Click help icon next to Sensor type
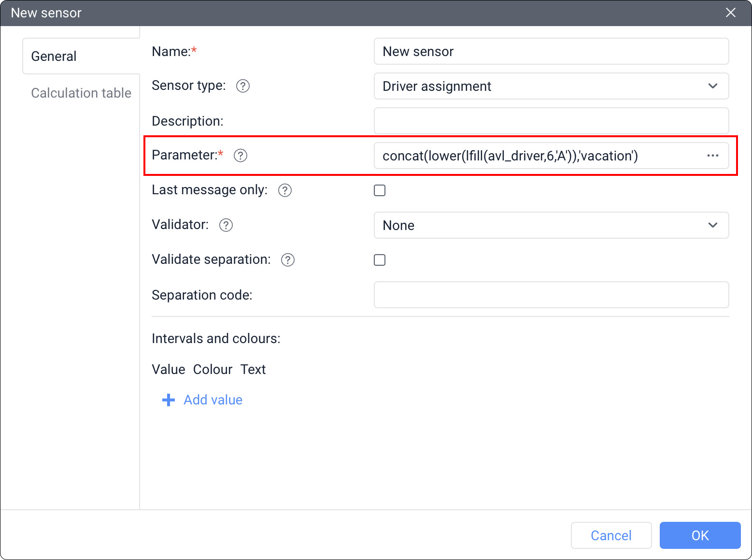The width and height of the screenshot is (752, 560). (x=242, y=86)
